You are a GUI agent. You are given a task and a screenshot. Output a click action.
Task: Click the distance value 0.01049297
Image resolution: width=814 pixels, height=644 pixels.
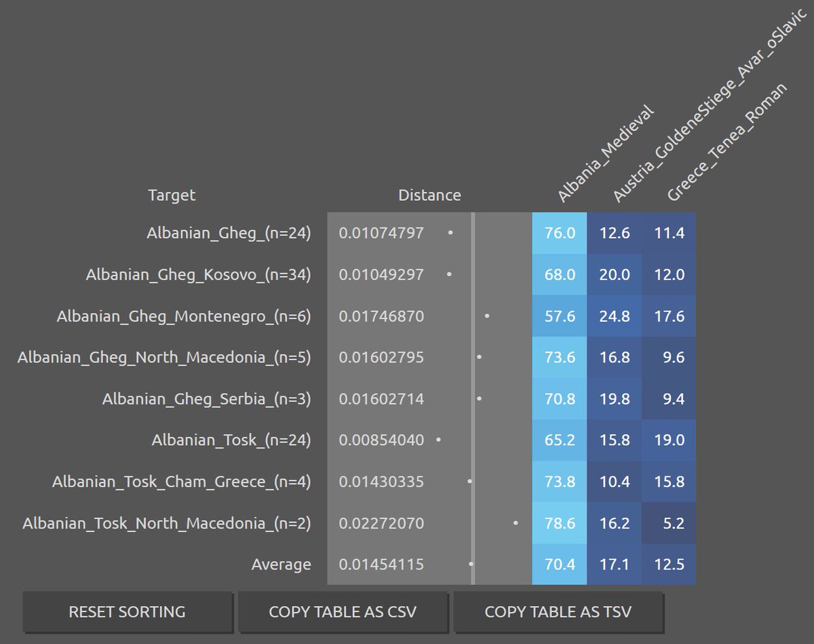pos(381,275)
